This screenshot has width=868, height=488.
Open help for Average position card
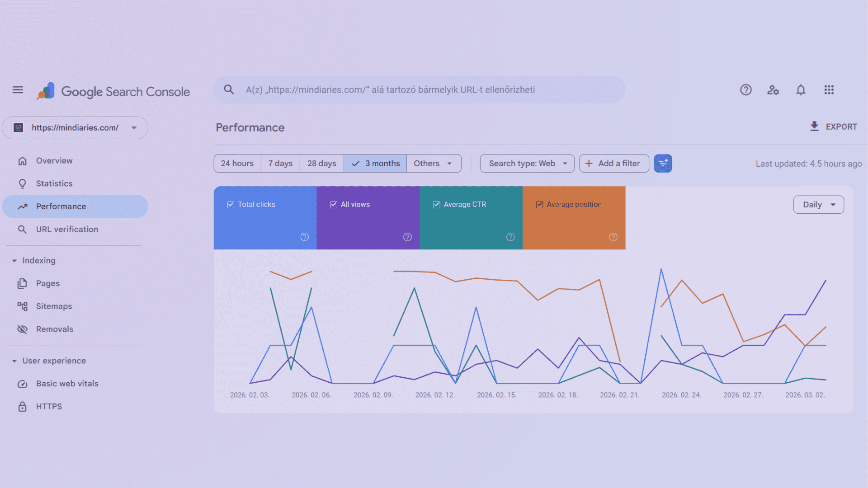pos(613,237)
